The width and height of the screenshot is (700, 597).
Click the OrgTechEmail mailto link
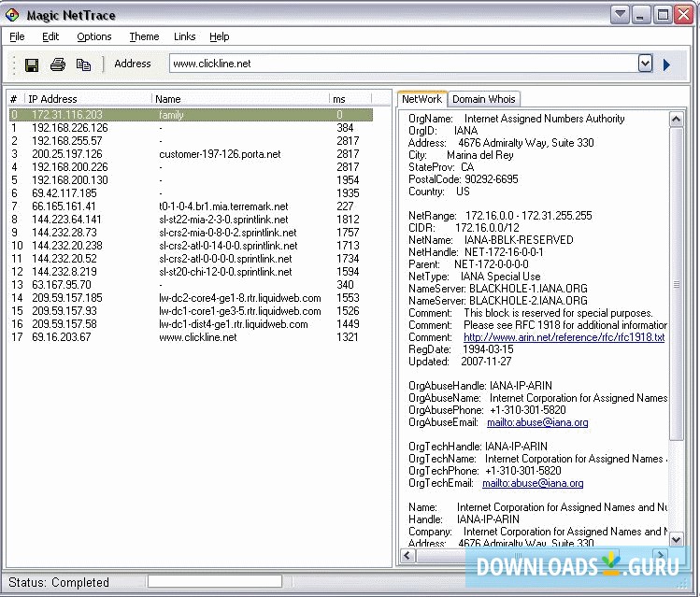(x=533, y=483)
